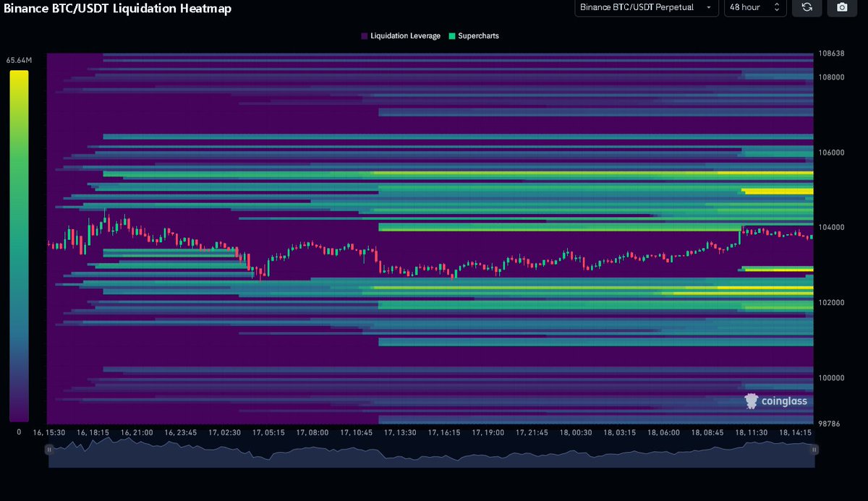This screenshot has width=868, height=501.
Task: Click the 17, 02:30 time axis label
Action: [225, 432]
